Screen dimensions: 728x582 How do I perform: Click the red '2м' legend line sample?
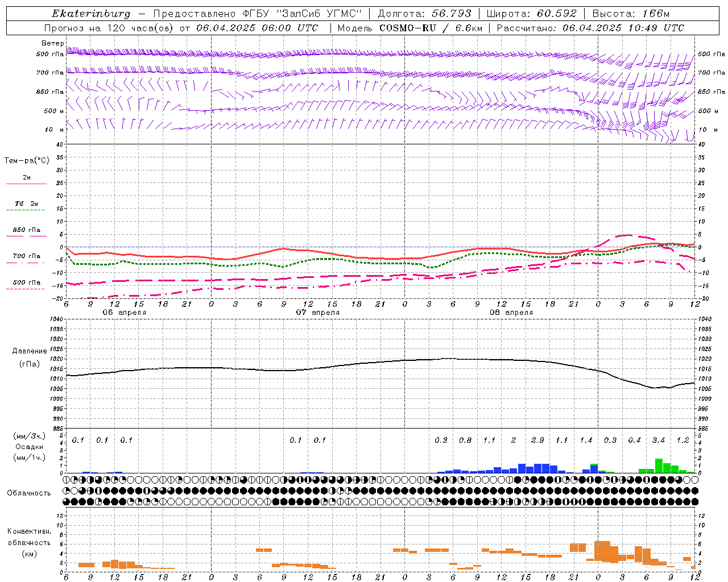26,184
